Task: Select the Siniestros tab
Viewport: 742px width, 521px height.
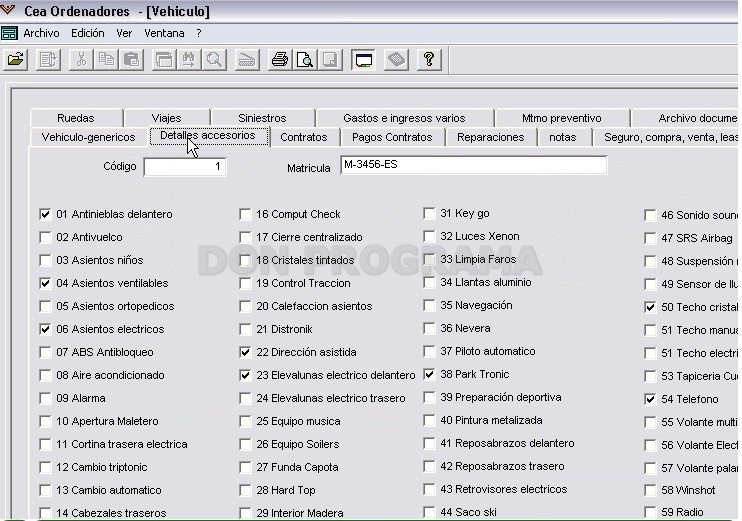Action: click(x=262, y=118)
